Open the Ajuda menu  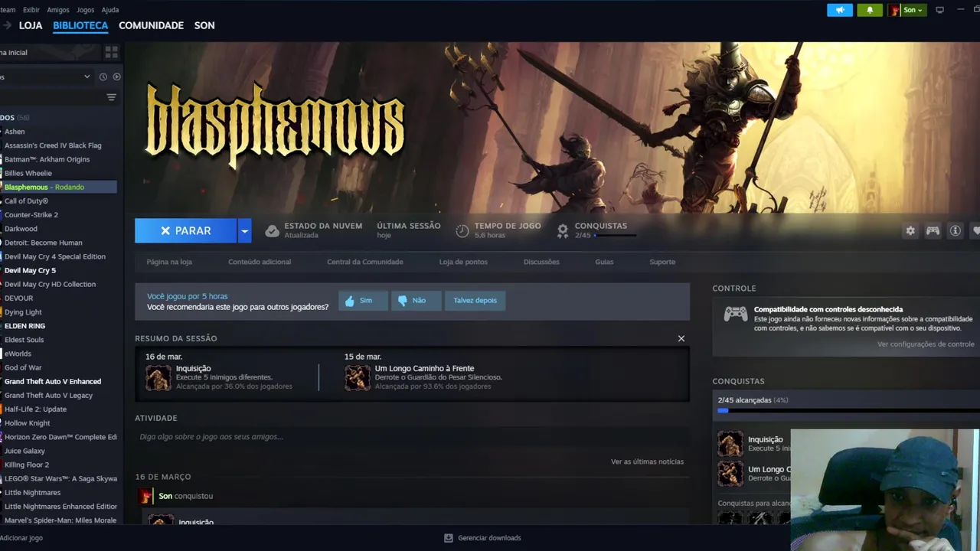tap(110, 10)
